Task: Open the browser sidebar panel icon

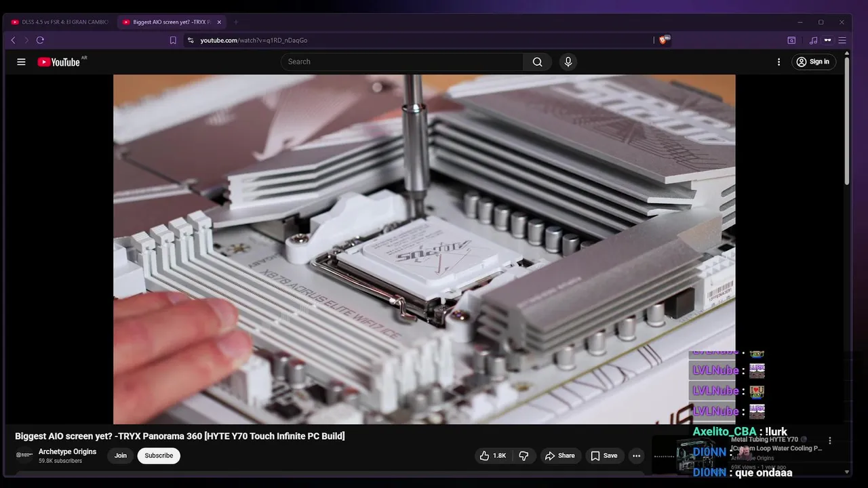Action: point(791,40)
